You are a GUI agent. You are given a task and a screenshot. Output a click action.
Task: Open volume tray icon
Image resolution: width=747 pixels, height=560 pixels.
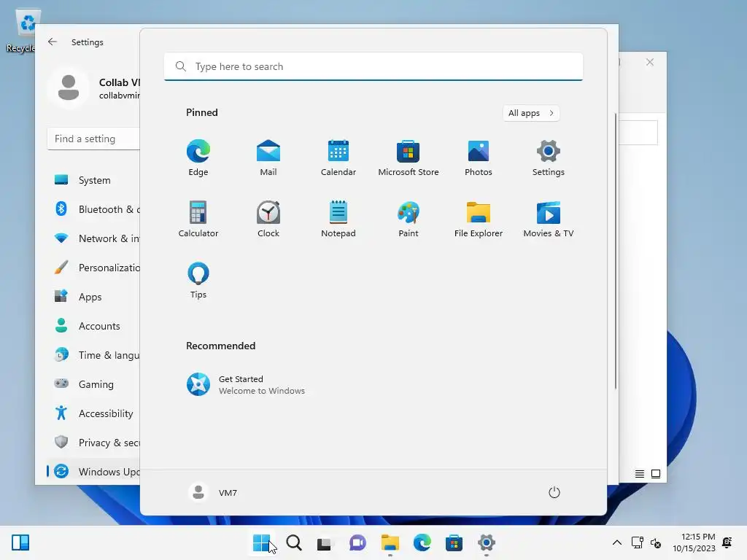(x=656, y=542)
